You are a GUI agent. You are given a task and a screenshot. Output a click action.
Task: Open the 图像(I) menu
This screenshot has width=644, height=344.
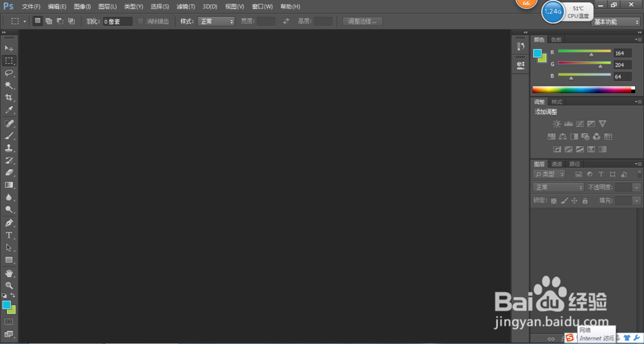[82, 6]
